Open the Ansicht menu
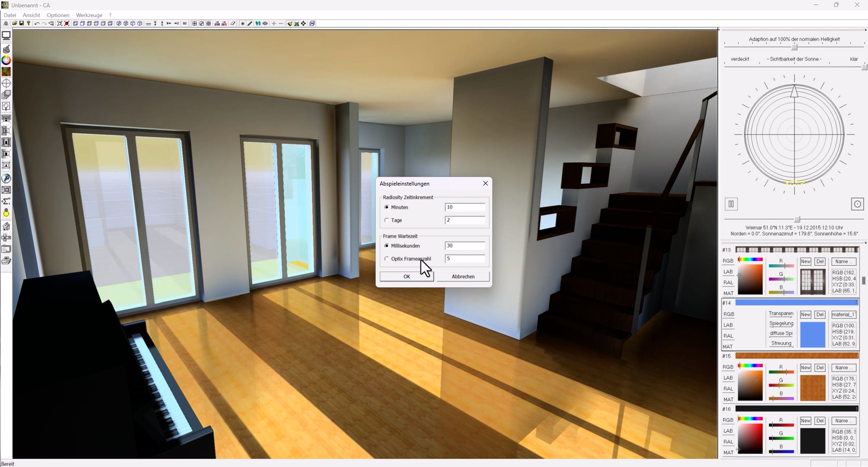Viewport: 868px width, 467px height. pos(31,15)
